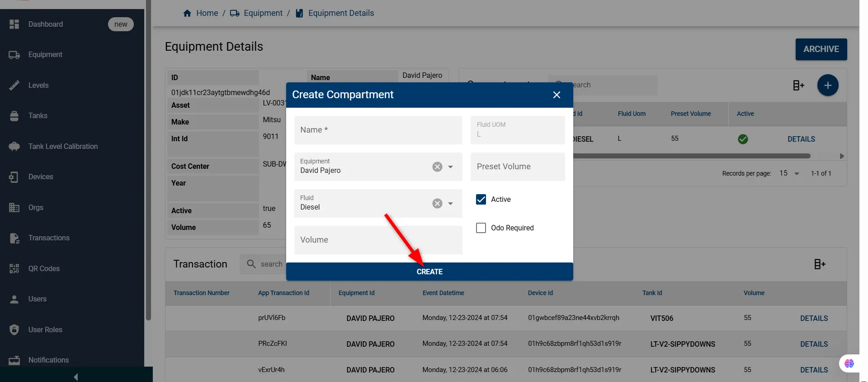The width and height of the screenshot is (868, 382).
Task: Open the Dashboard sidebar icon
Action: [x=14, y=24]
